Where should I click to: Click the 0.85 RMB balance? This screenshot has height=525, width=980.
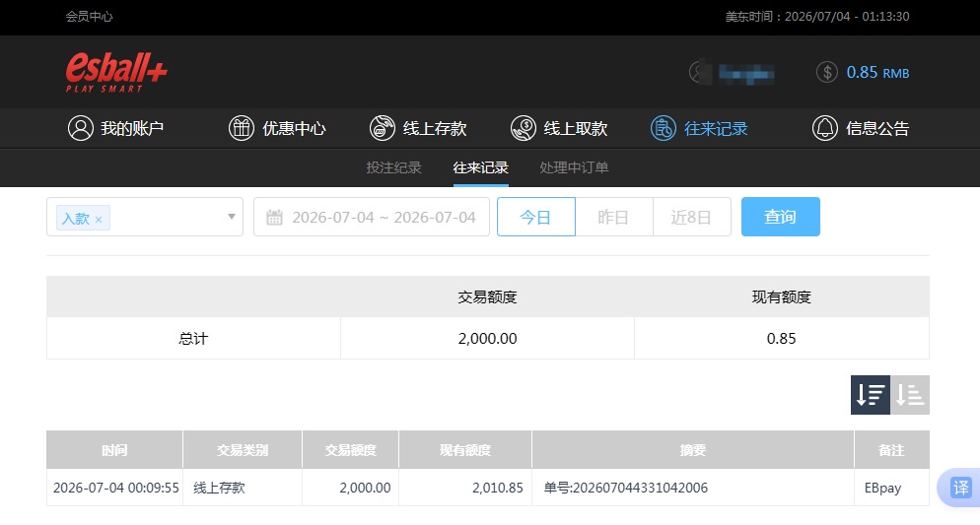pyautogui.click(x=877, y=73)
